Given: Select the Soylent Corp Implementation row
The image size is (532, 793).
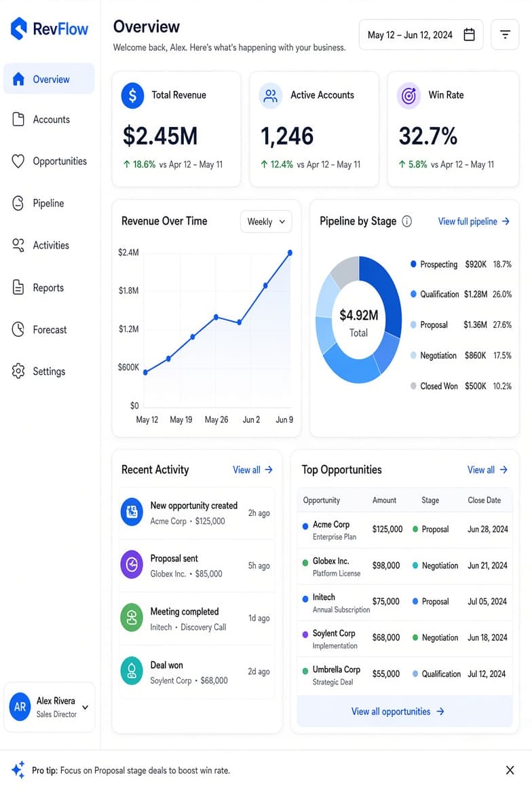Looking at the screenshot, I should [404, 639].
